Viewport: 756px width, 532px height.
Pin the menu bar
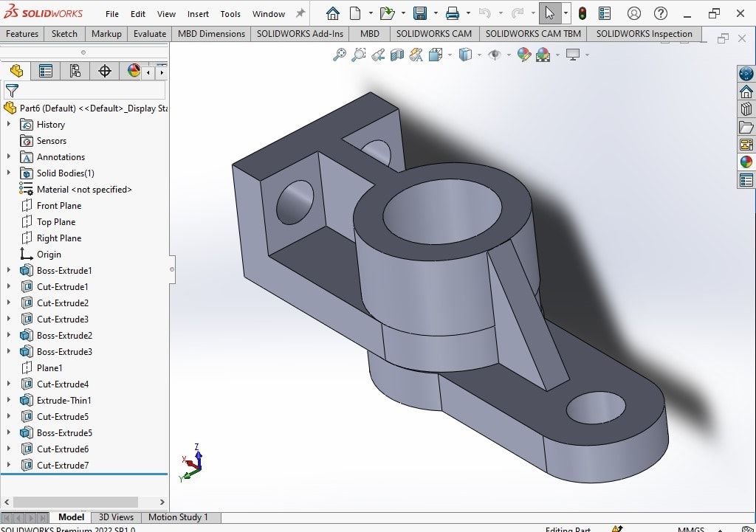300,13
